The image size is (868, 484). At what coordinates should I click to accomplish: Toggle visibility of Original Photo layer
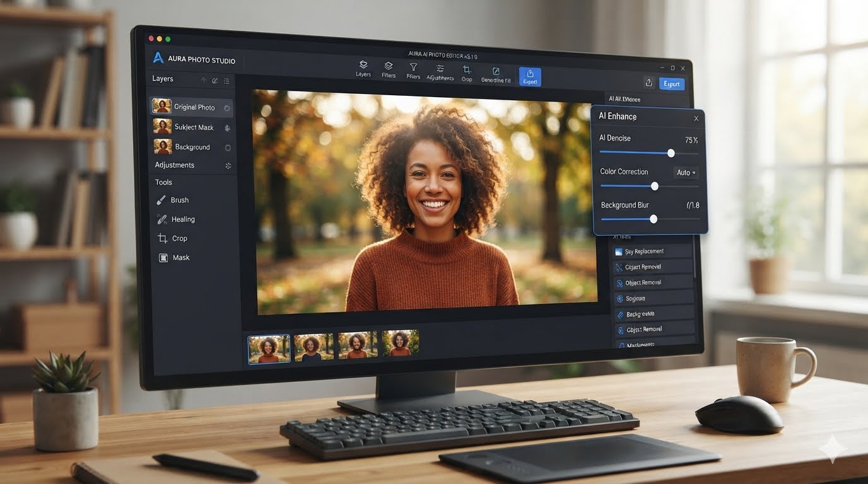tap(227, 108)
